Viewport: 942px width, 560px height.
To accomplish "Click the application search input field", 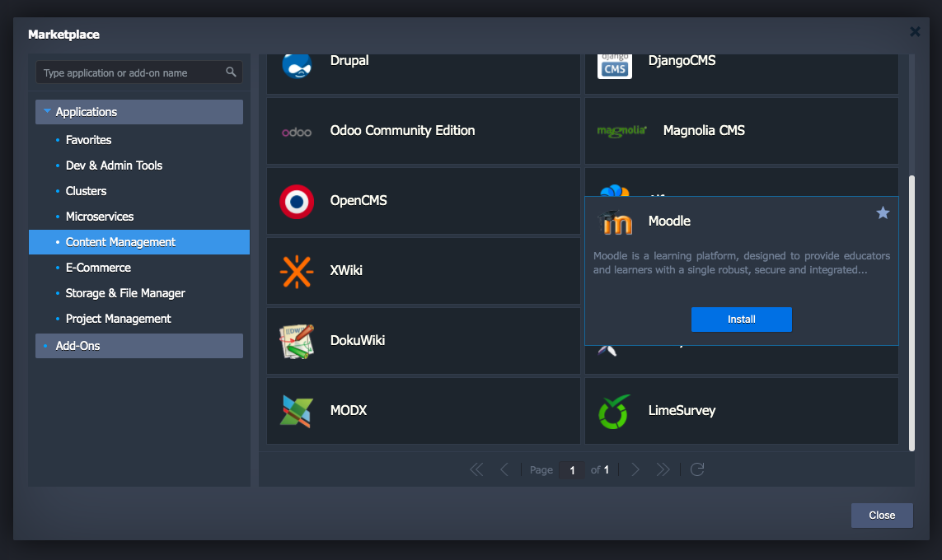I will coord(132,73).
